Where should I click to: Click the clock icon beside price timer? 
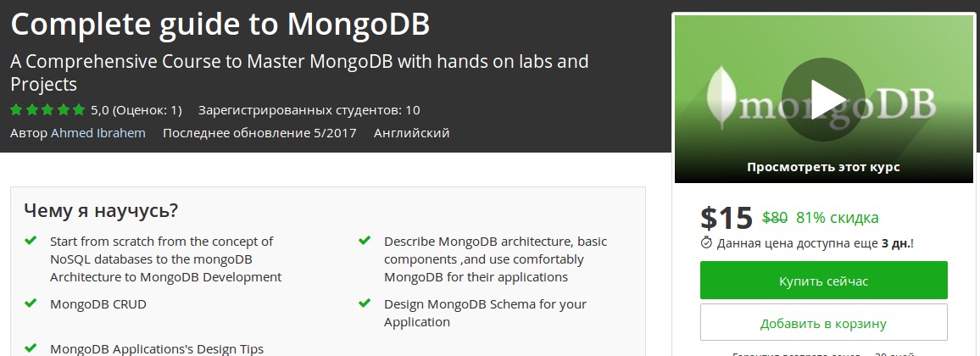pos(707,243)
